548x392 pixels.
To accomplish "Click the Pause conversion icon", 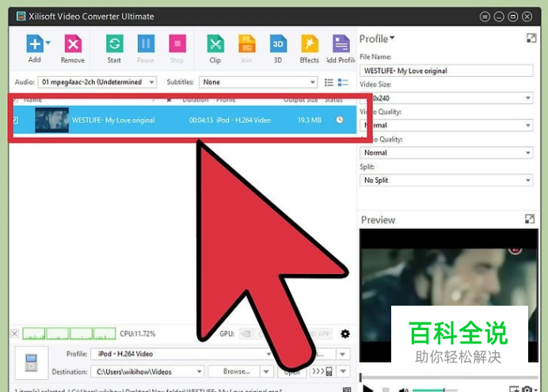I will pyautogui.click(x=146, y=44).
